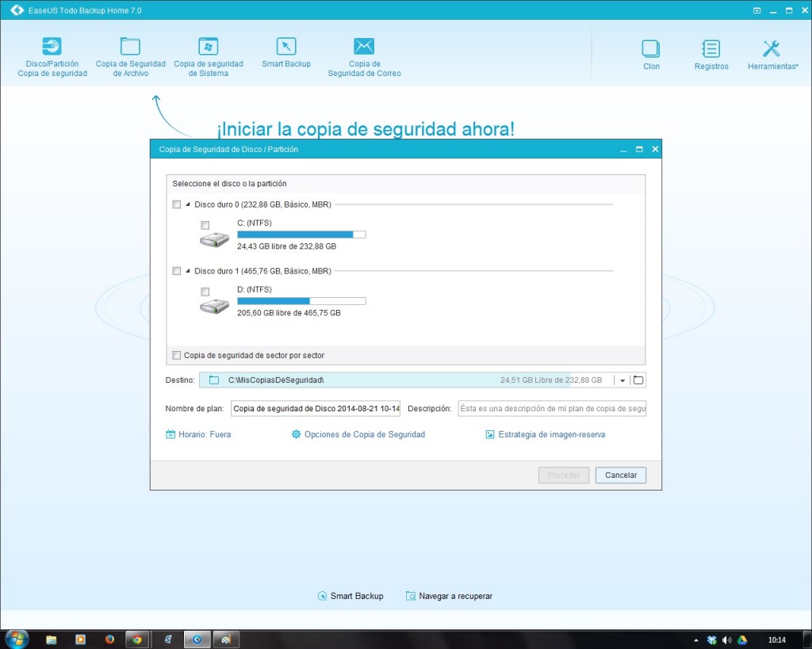Open the Clon tool
The width and height of the screenshot is (812, 649).
651,55
